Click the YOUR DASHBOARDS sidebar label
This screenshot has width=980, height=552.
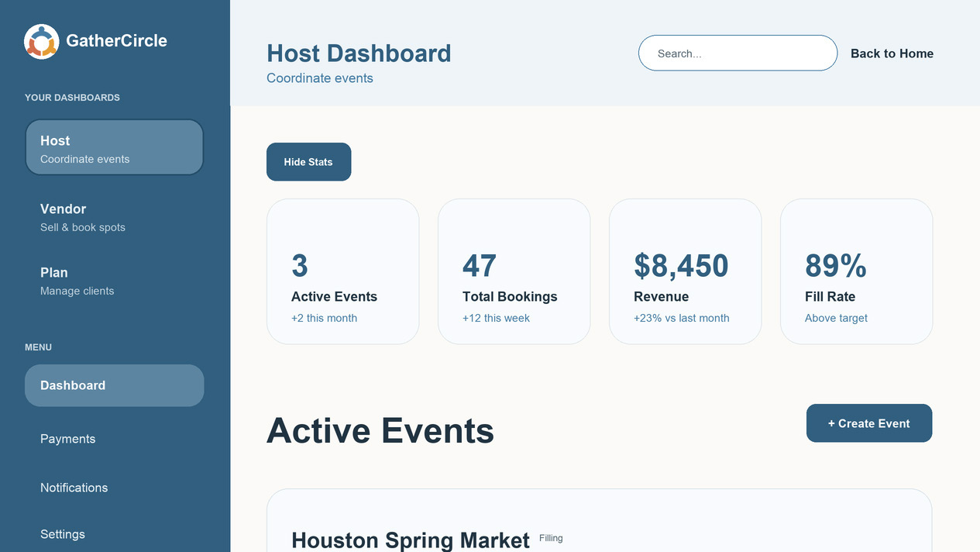pyautogui.click(x=72, y=98)
